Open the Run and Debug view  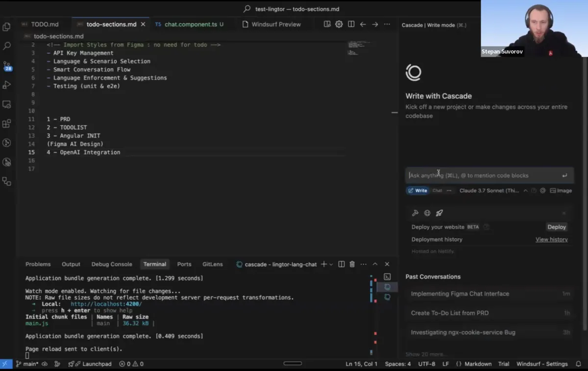(7, 85)
